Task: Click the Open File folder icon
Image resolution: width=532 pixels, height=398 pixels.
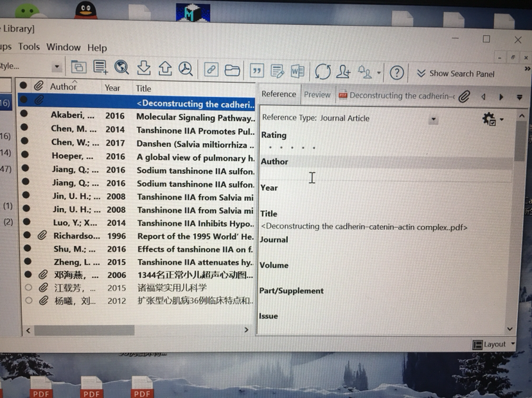Action: coord(232,70)
